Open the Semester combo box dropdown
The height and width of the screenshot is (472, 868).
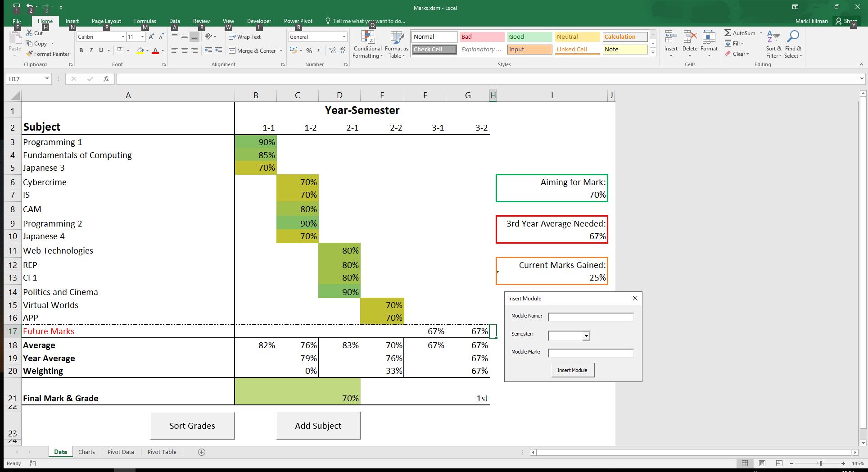click(x=586, y=336)
